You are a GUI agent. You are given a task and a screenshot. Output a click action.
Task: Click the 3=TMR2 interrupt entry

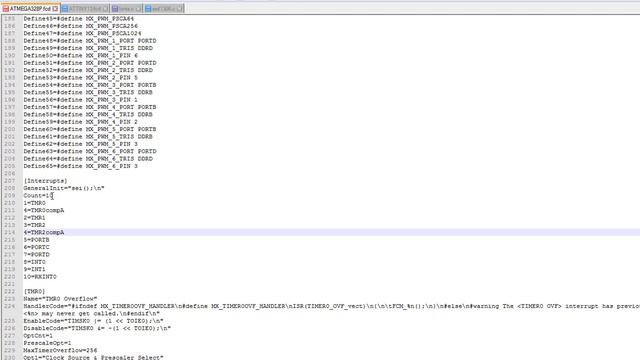(34, 225)
